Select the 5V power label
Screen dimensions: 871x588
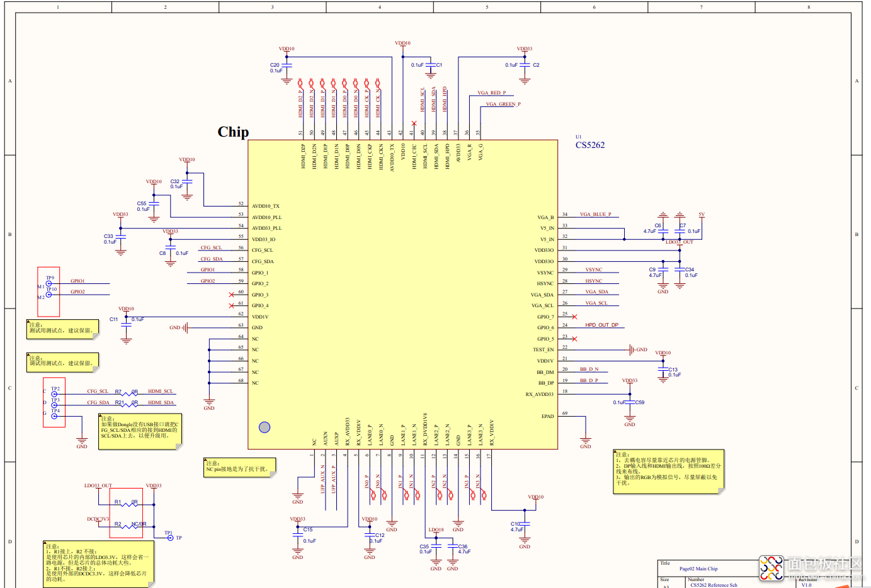[702, 214]
